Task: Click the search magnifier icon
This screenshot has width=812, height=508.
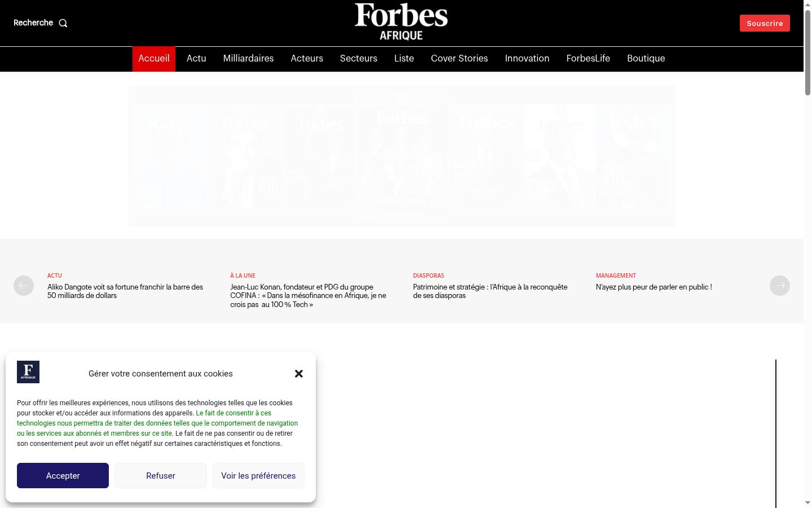Action: tap(63, 23)
